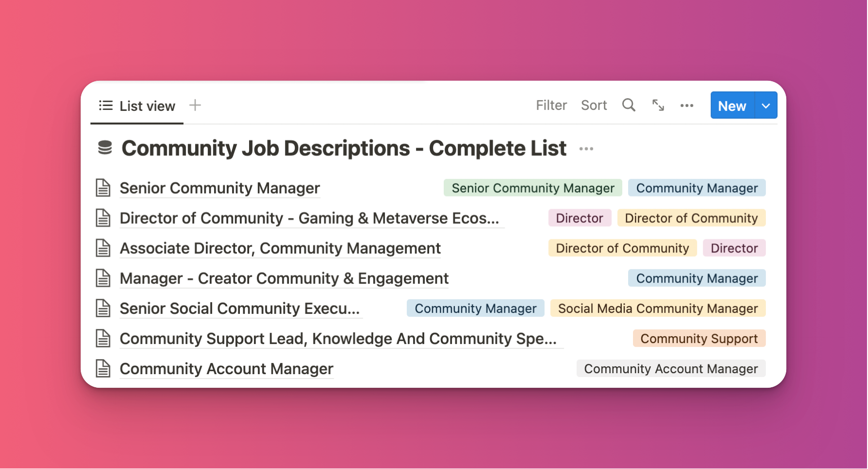Open the Sort option

pos(594,106)
